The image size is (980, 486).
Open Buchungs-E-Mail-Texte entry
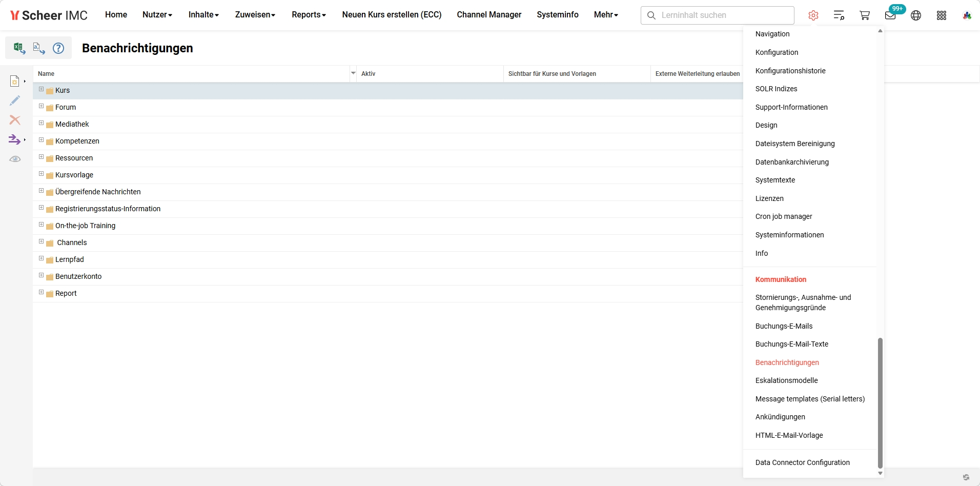click(x=791, y=344)
